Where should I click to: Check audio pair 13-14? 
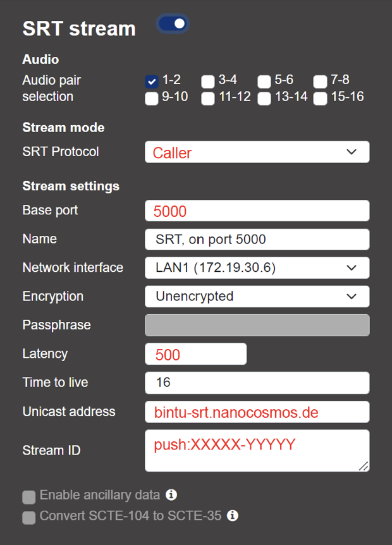pos(264,99)
